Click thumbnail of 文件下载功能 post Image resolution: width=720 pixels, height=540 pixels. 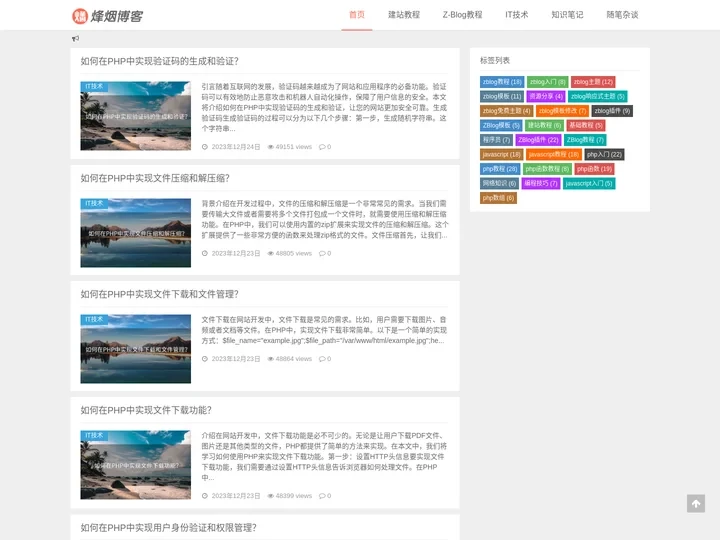[135, 465]
